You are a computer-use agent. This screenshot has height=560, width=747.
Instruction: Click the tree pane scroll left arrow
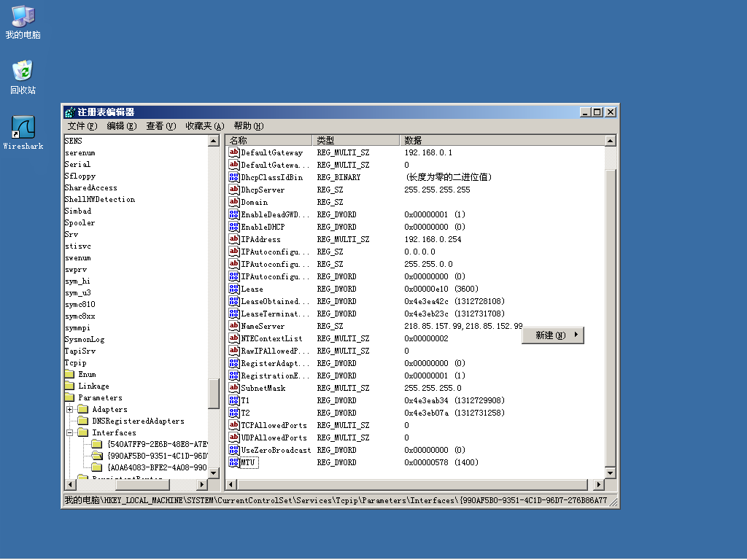coord(71,484)
